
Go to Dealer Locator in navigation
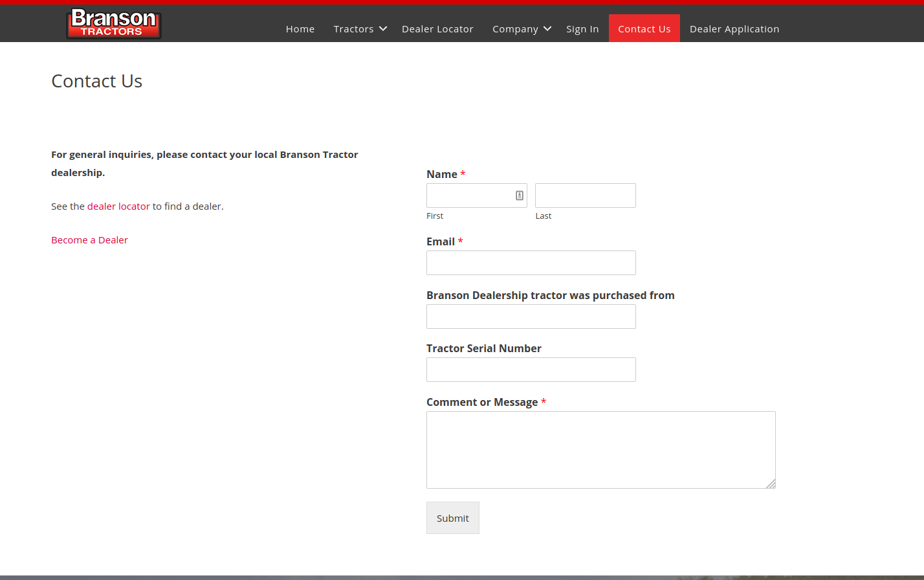(x=437, y=28)
